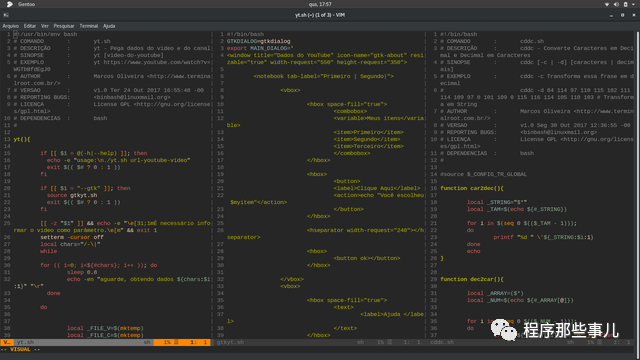The width and height of the screenshot is (640, 360).
Task: Click 'local _FILE_C=$(mktemp)' line
Action: (x=105, y=335)
